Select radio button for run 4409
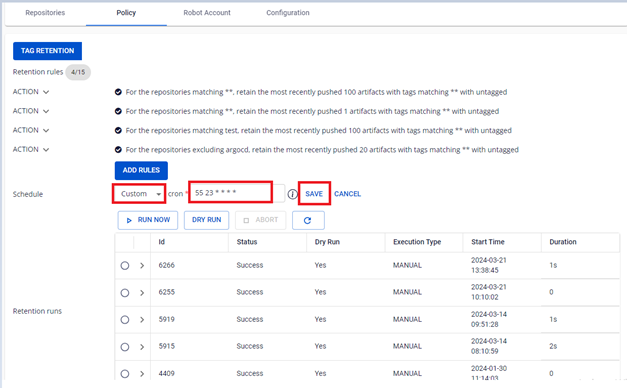The width and height of the screenshot is (627, 388). (x=125, y=374)
